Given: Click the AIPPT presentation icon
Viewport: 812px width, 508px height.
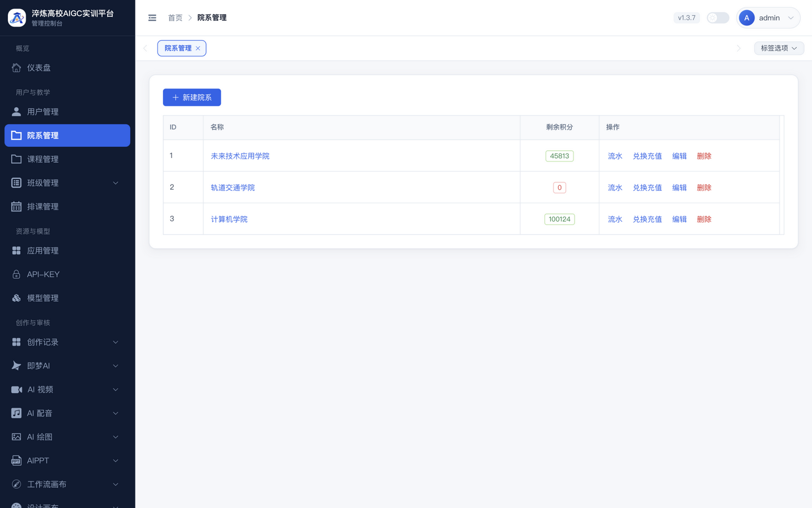Looking at the screenshot, I should pos(16,461).
